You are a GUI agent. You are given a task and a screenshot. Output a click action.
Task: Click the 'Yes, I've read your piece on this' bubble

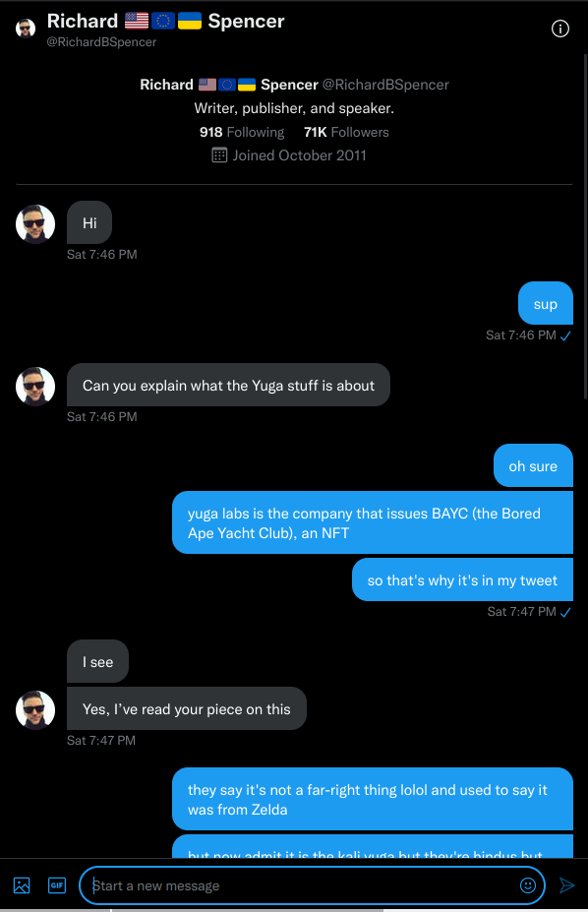pos(186,708)
